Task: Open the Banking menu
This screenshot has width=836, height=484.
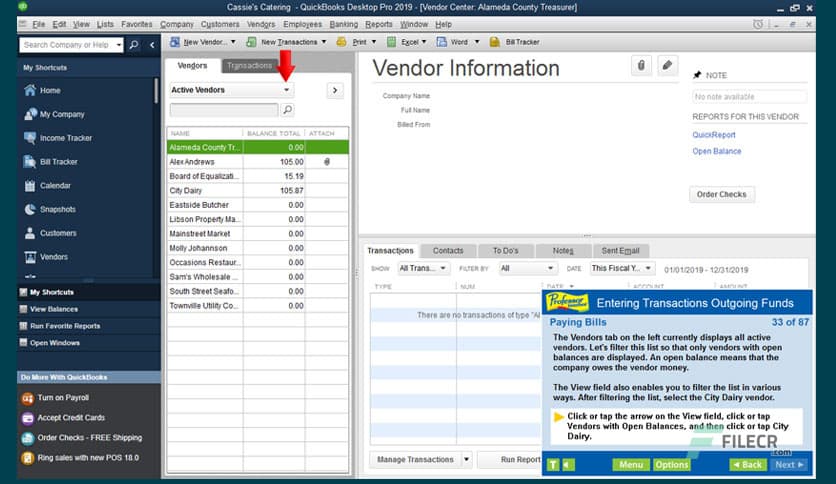Action: pyautogui.click(x=343, y=24)
